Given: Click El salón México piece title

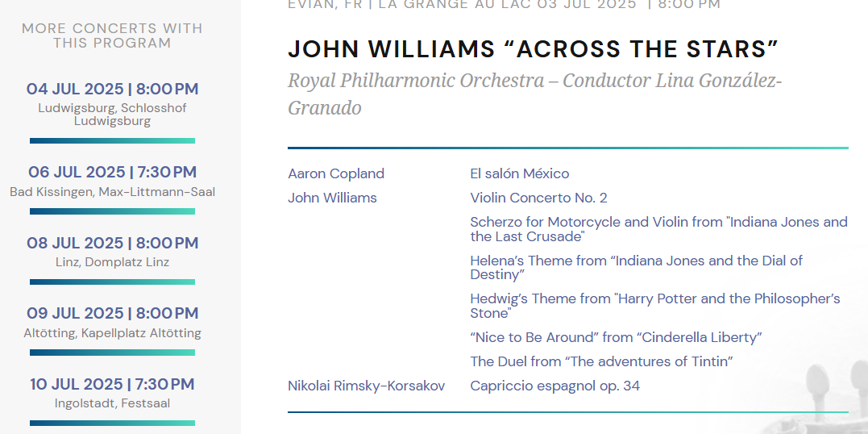Looking at the screenshot, I should click(x=520, y=173).
